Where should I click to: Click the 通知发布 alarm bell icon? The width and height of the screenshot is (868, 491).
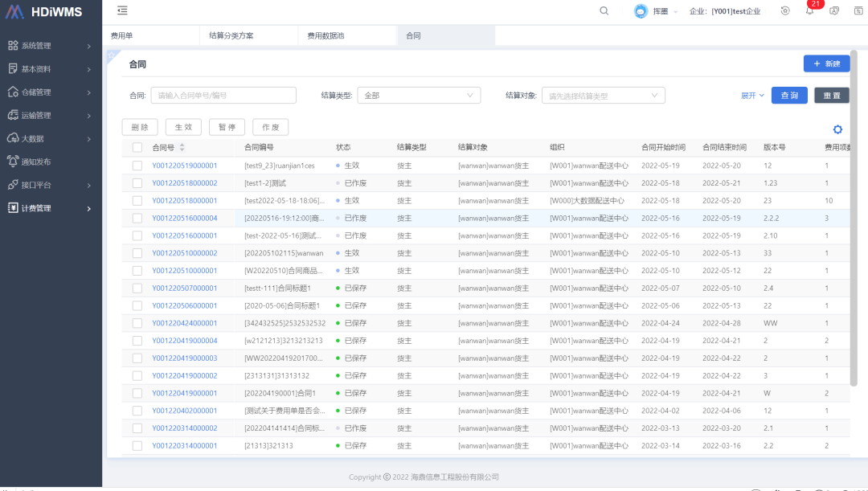pos(13,162)
